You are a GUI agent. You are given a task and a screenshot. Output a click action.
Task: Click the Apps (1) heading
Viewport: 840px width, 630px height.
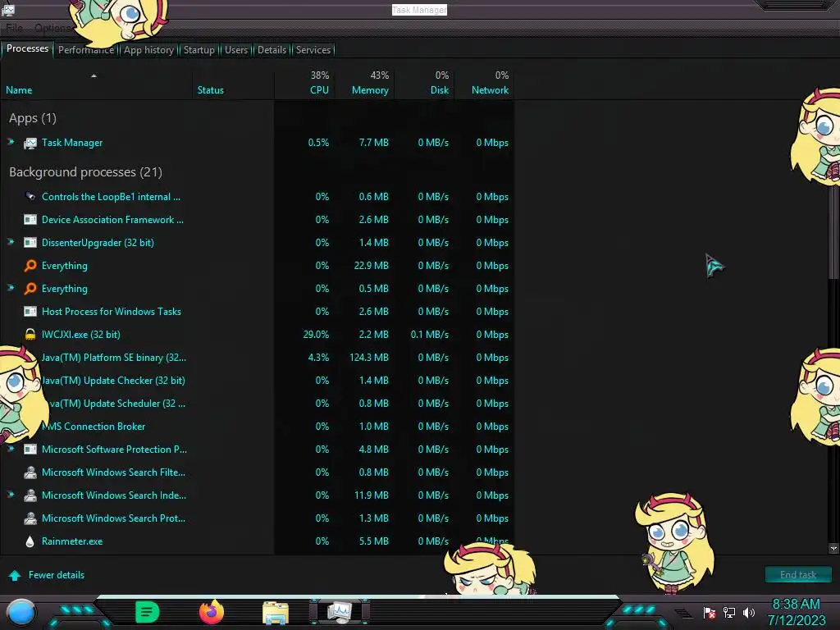pyautogui.click(x=33, y=118)
